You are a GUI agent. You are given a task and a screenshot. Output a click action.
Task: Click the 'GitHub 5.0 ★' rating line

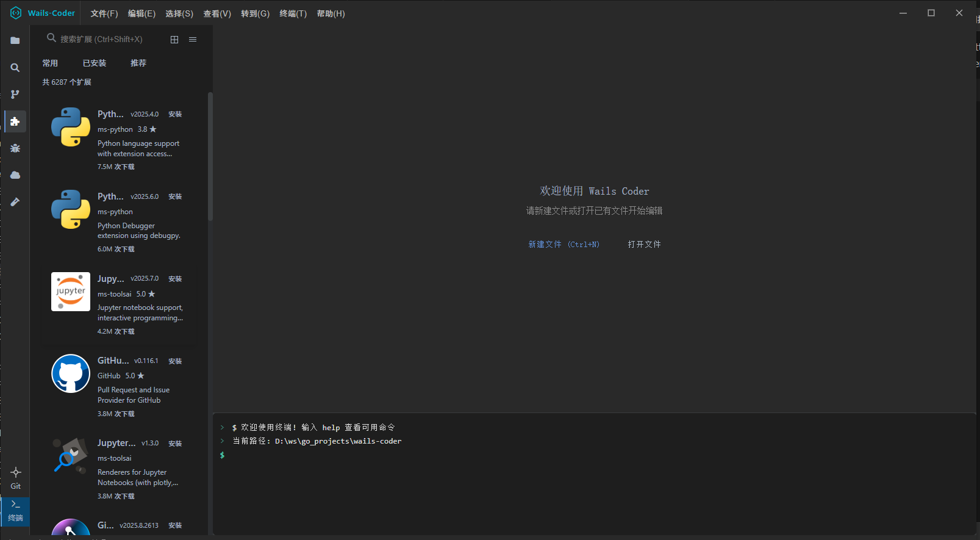pos(121,376)
